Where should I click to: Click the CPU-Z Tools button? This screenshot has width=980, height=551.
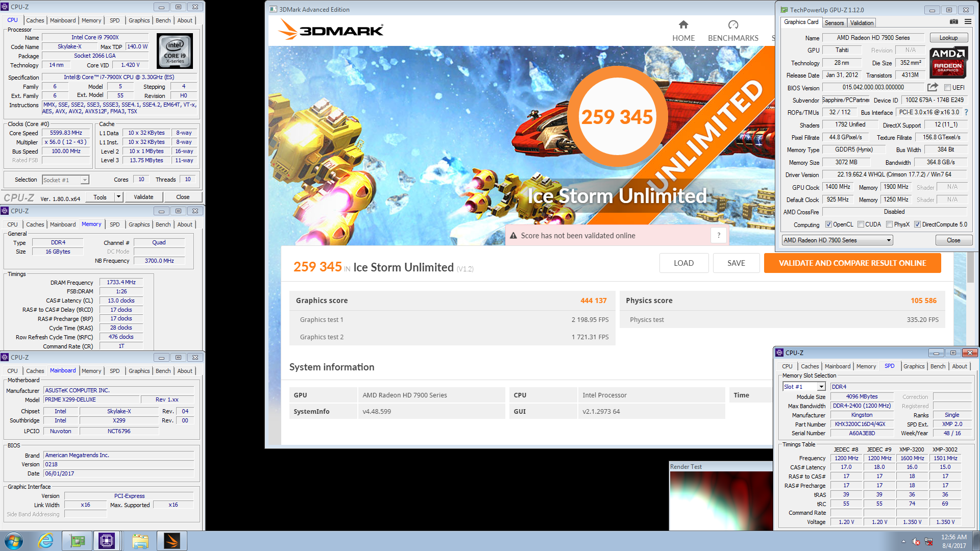100,197
